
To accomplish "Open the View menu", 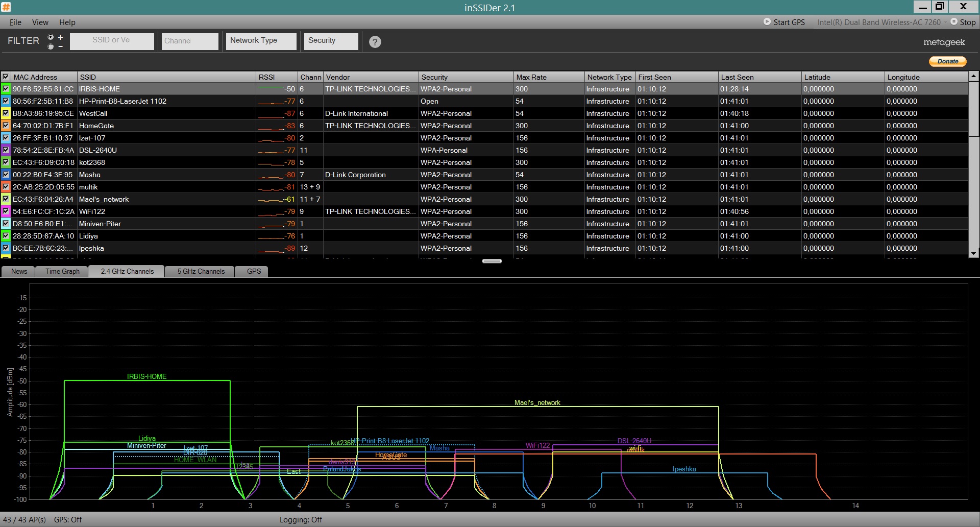I will [x=40, y=22].
